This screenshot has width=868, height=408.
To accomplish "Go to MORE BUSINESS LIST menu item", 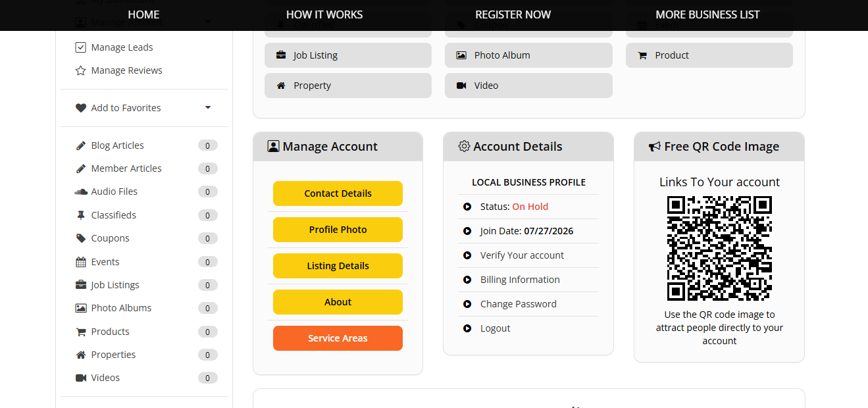I will coord(707,14).
